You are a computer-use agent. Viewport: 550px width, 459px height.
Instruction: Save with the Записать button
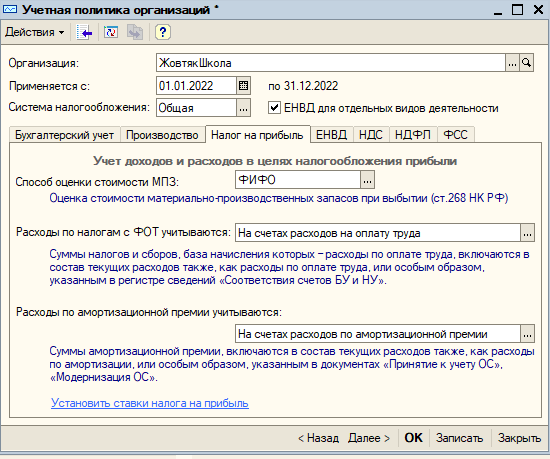click(460, 438)
